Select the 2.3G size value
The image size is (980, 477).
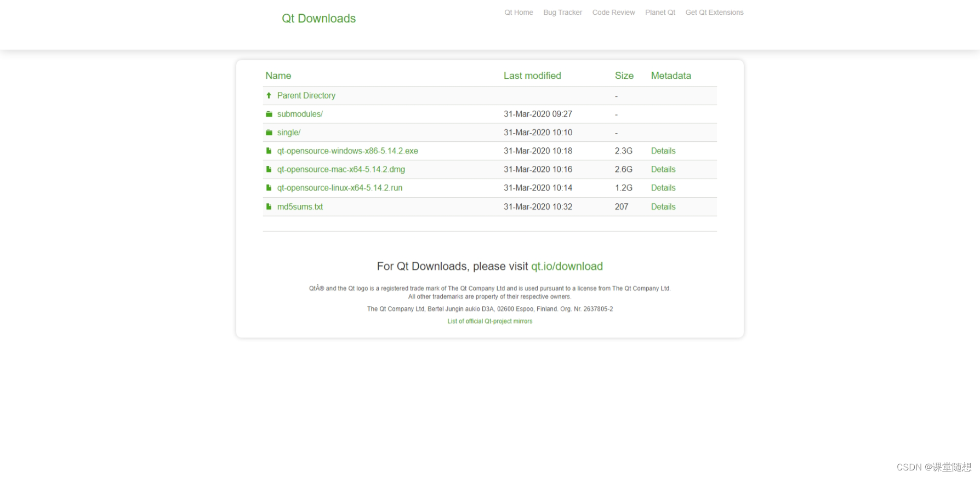[x=624, y=151]
